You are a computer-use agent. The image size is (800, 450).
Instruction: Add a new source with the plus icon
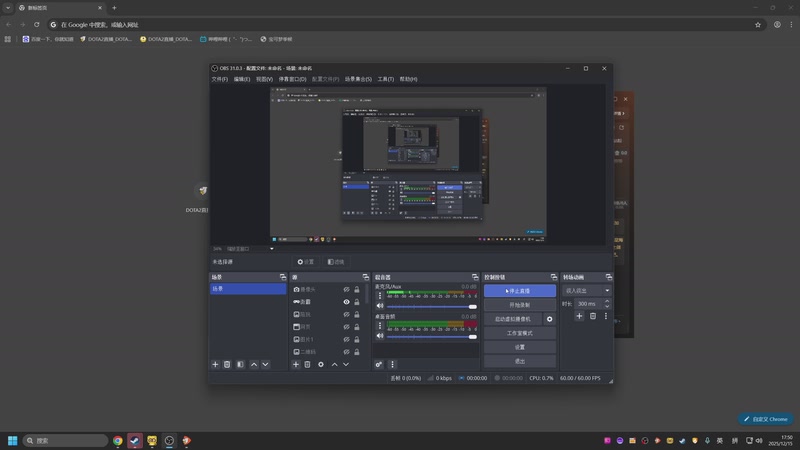pos(295,364)
